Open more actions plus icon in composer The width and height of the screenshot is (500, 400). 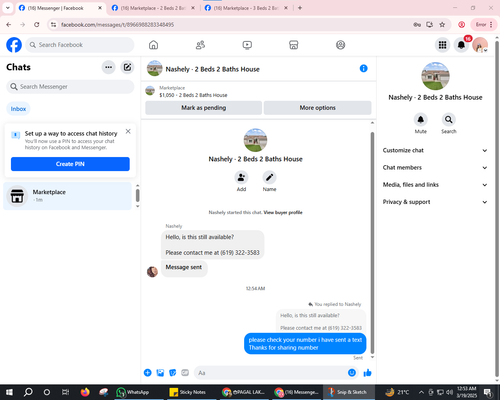click(x=148, y=373)
